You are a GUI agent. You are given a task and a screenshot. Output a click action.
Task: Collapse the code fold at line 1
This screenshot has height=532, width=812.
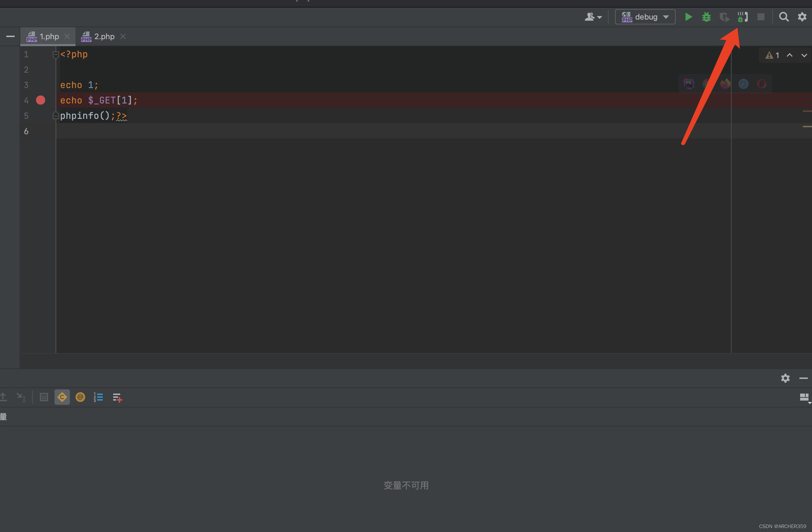tap(56, 55)
